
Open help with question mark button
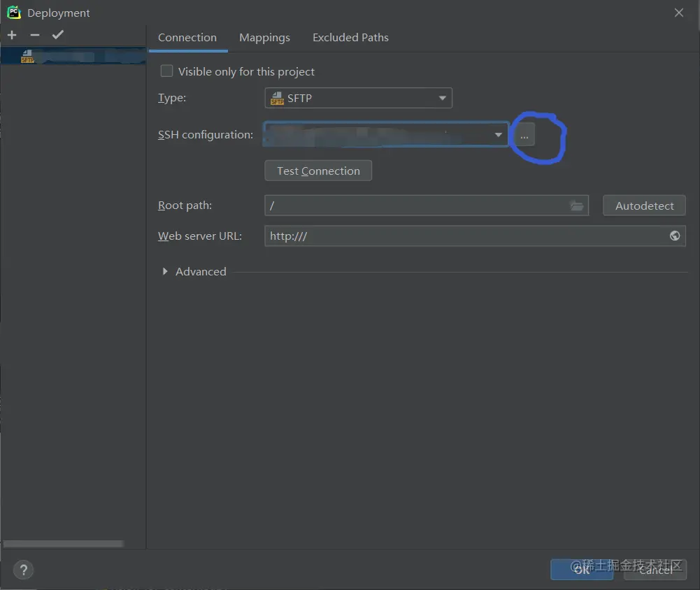[23, 570]
